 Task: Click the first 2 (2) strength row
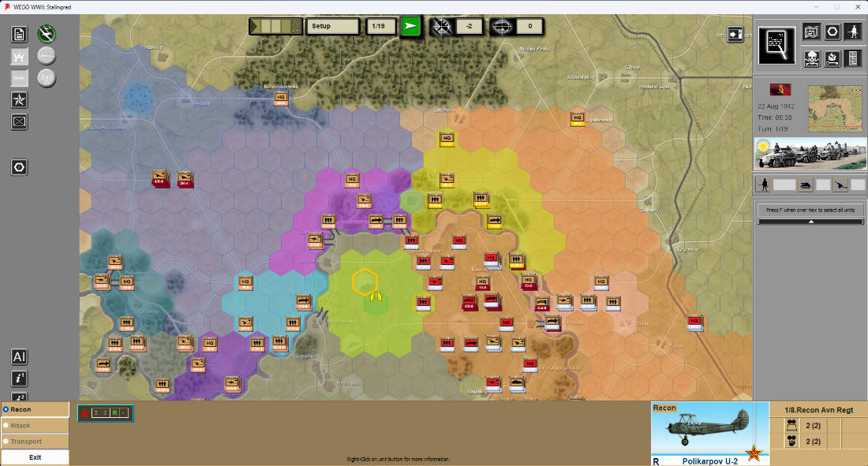click(813, 426)
